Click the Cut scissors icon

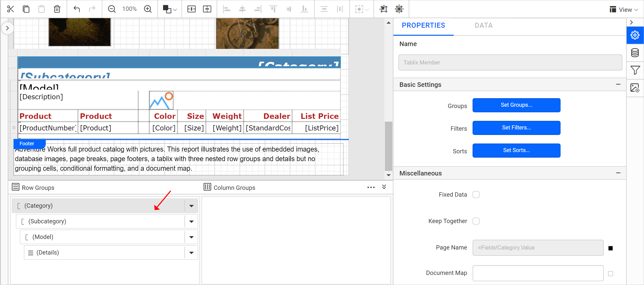(x=10, y=9)
